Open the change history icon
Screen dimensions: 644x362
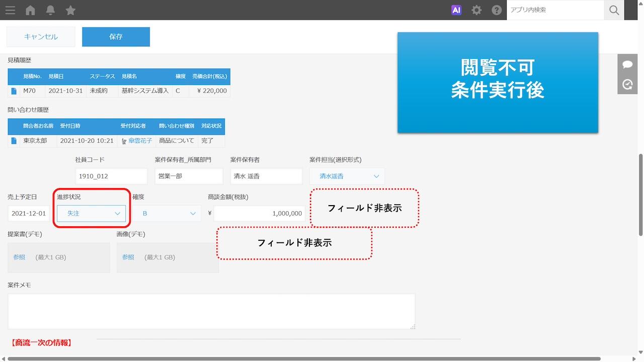627,84
